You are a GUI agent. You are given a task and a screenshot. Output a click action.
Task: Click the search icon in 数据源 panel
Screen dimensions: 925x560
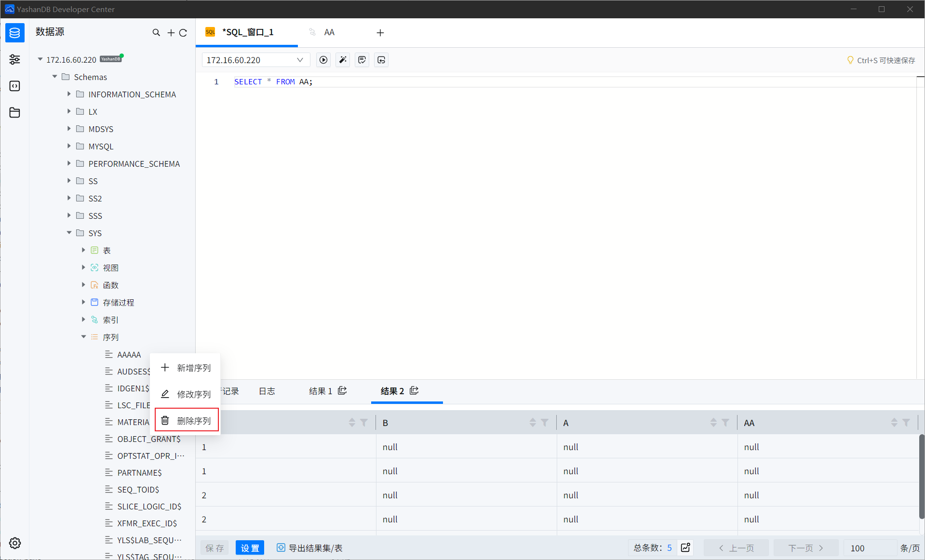156,32
